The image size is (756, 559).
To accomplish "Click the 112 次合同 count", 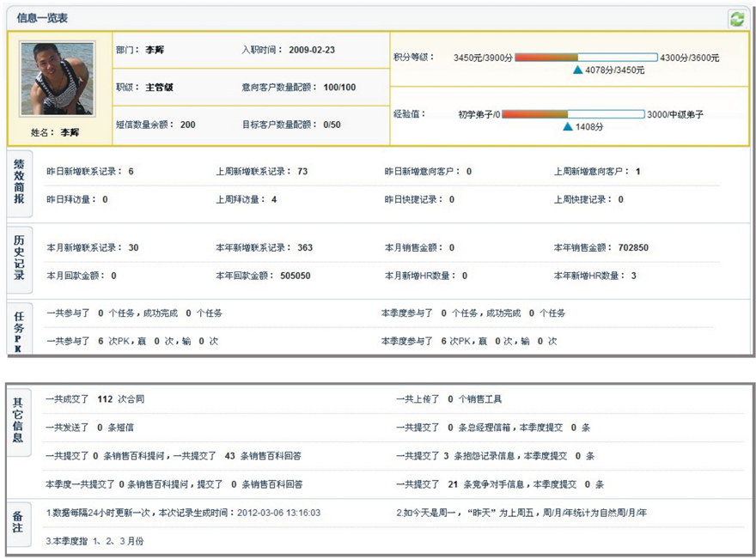I will 106,399.
